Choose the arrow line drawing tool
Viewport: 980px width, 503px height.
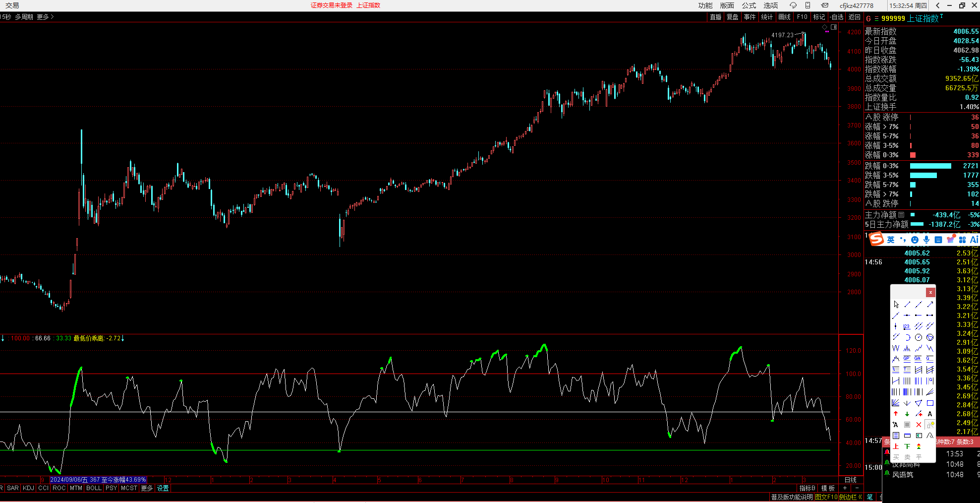point(930,304)
